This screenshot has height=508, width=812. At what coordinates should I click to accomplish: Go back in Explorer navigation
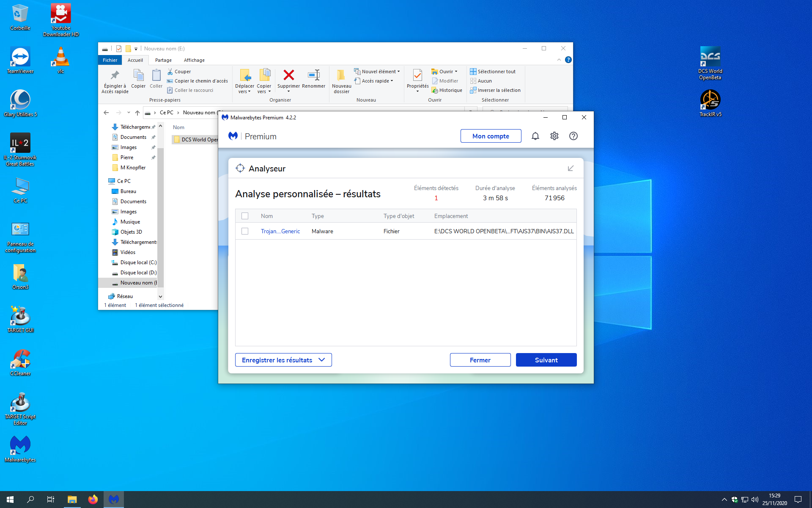click(106, 113)
